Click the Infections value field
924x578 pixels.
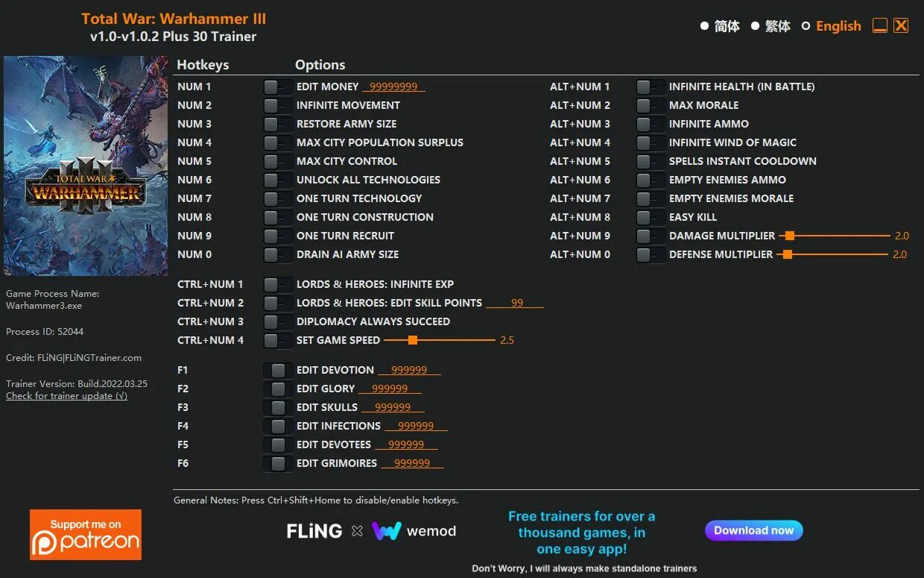416,426
